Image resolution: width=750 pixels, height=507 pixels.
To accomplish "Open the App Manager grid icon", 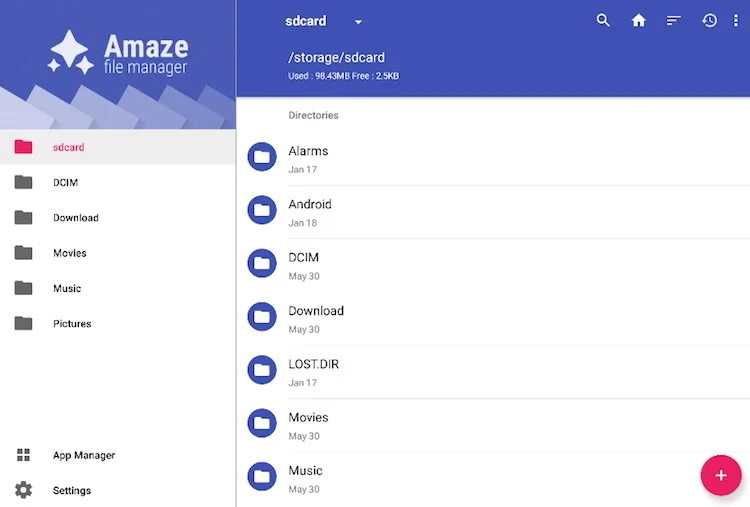I will (23, 455).
